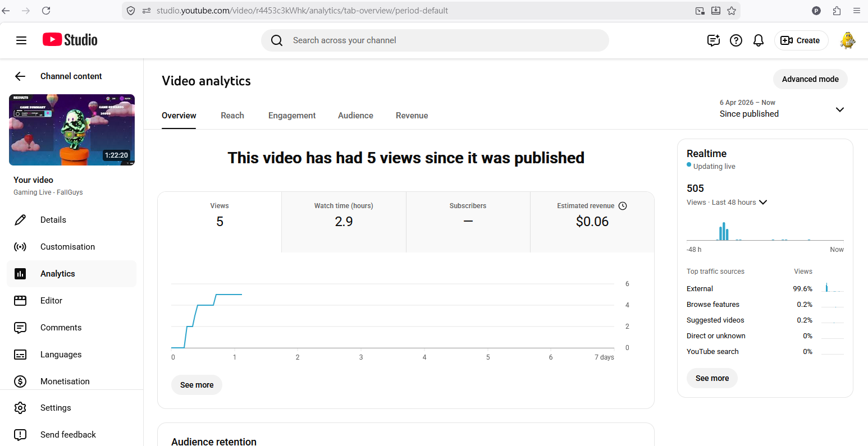Open the Fall Guys video thumbnail
The height and width of the screenshot is (446, 868).
(72, 130)
